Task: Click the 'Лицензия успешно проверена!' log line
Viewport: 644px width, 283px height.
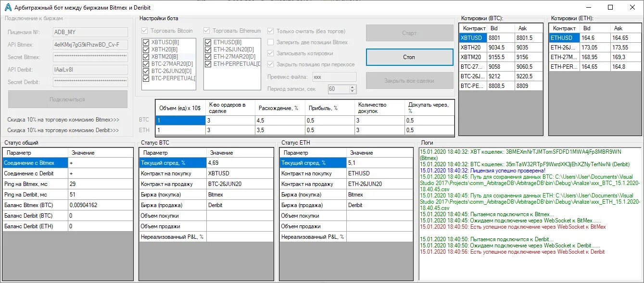Action: click(482, 171)
